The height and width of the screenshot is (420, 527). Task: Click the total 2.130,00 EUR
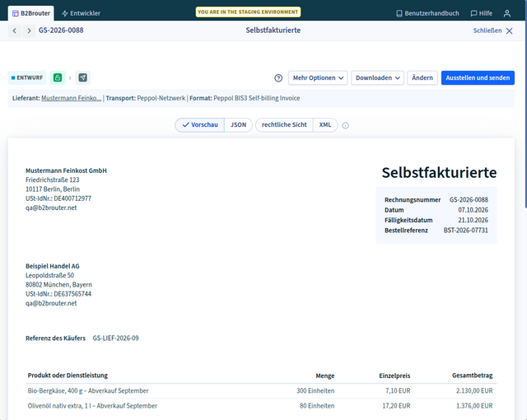(x=474, y=391)
